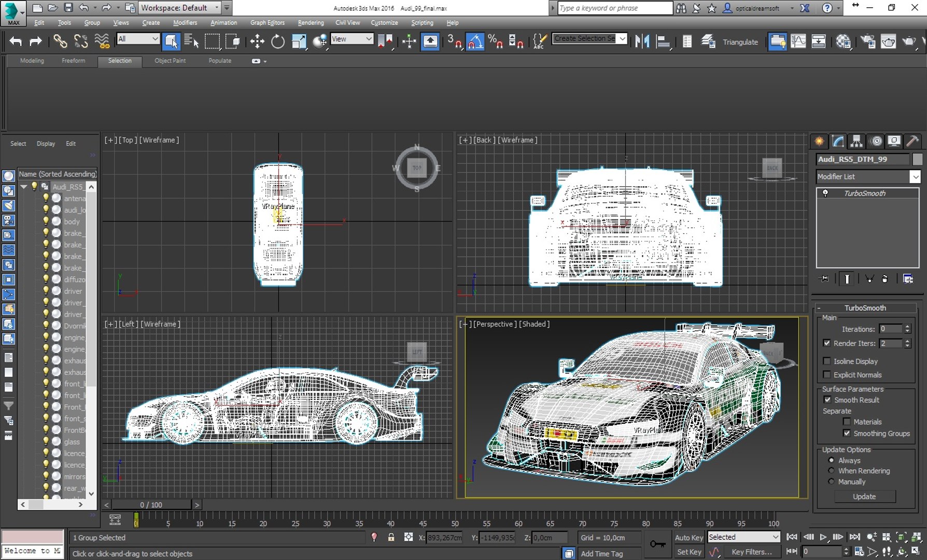Open the Workspace: Default dropdown
Viewport: 927px width, 560px height.
coord(180,8)
